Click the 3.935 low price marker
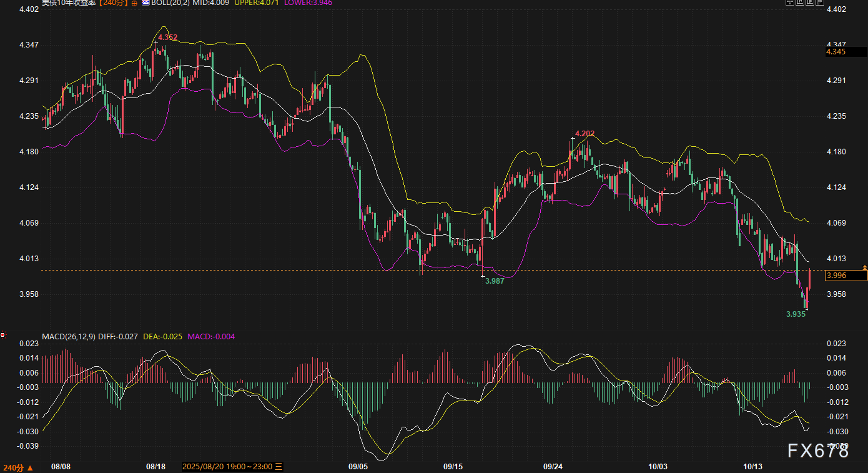 (x=796, y=314)
